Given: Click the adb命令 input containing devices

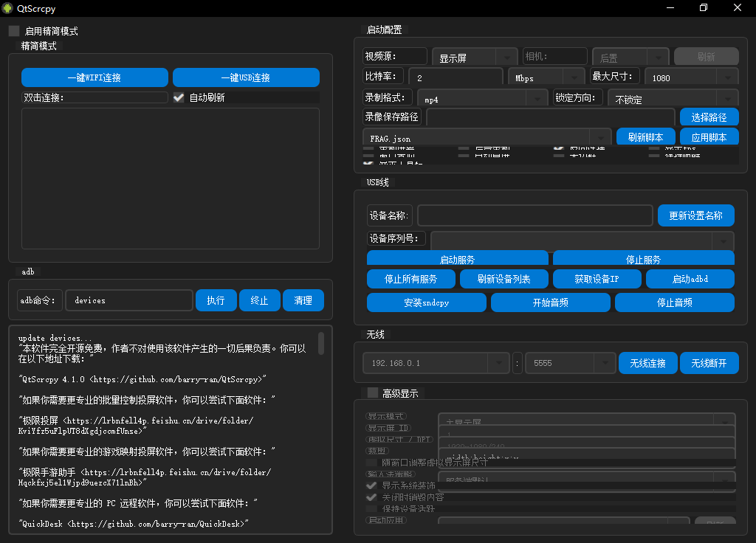Looking at the screenshot, I should pos(129,300).
